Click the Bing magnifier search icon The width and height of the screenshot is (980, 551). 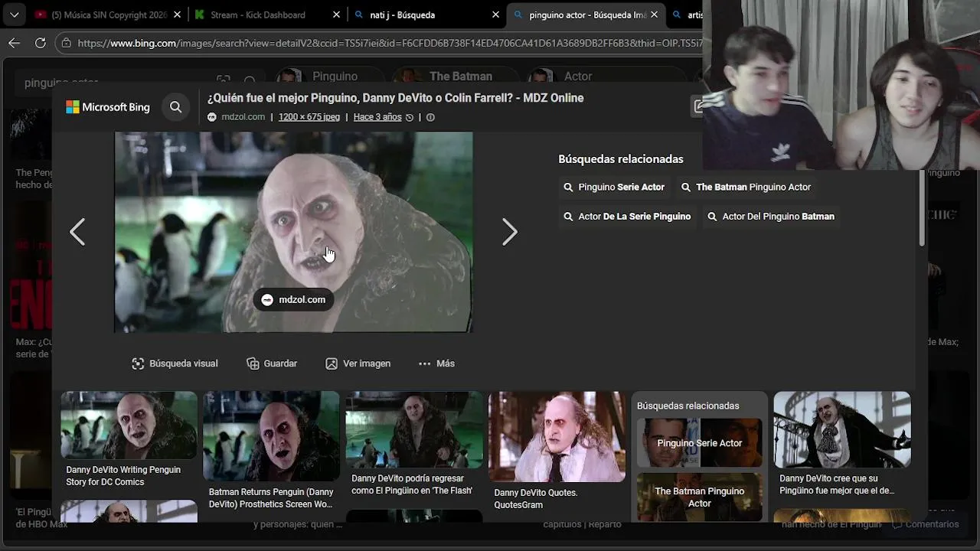point(175,107)
